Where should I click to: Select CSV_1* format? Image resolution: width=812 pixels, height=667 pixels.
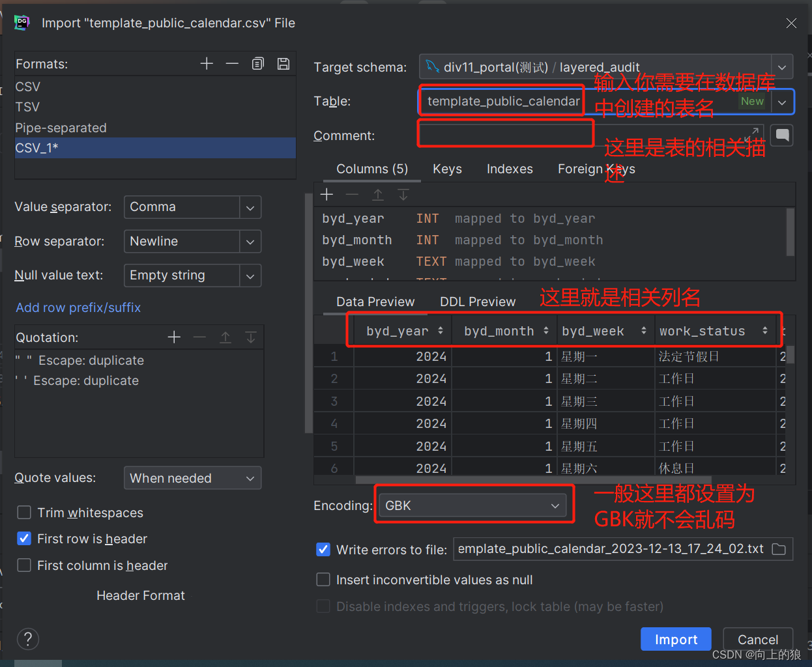(155, 148)
